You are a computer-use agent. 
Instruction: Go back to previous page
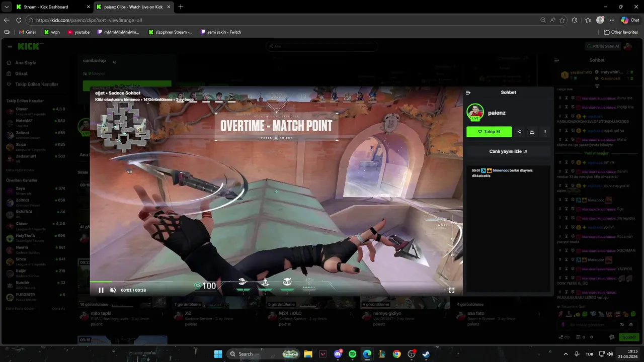point(7,20)
